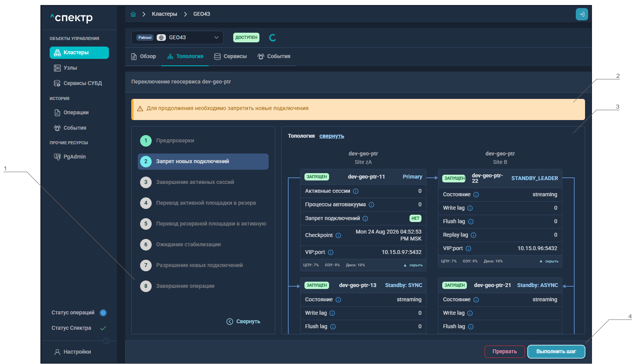Collapse the left sidebar arrow
637x364 pixels.
pos(106,341)
